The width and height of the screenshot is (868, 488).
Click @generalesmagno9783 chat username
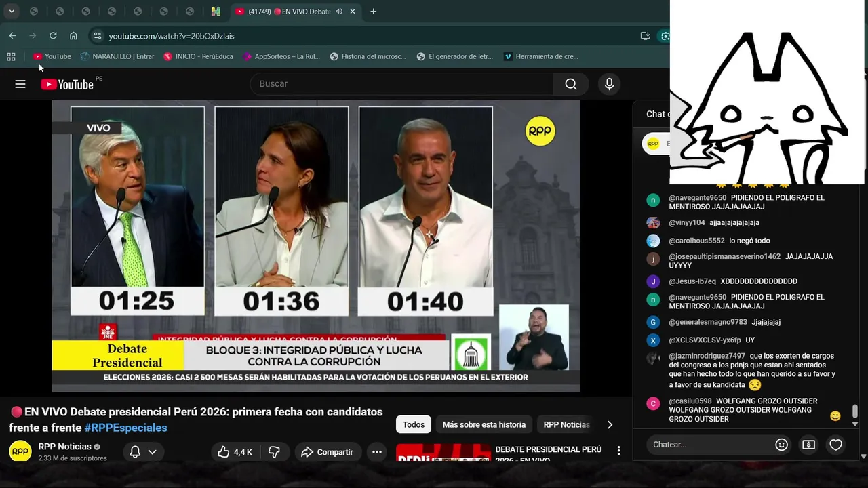(x=708, y=322)
